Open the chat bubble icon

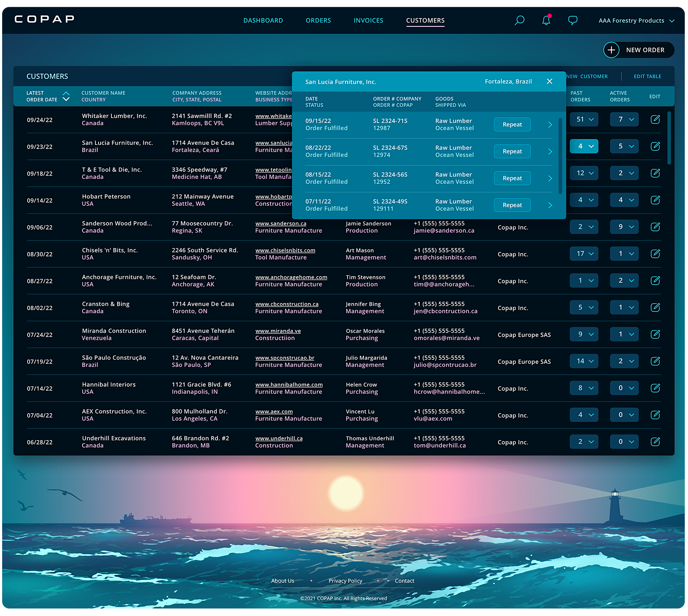[x=573, y=20]
